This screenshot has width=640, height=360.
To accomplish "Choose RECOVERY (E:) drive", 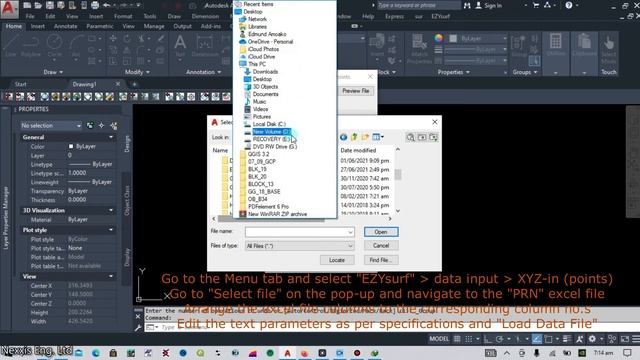I will pos(271,139).
